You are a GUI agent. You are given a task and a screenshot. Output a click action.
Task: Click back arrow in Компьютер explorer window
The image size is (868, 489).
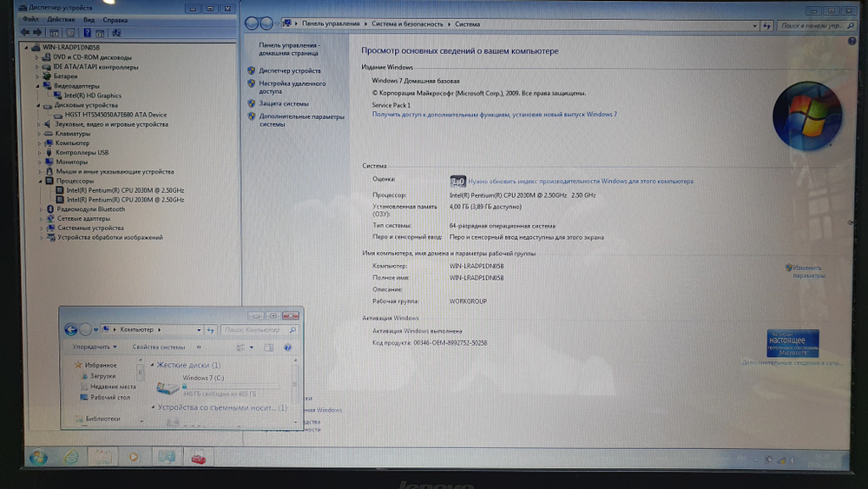pos(70,329)
